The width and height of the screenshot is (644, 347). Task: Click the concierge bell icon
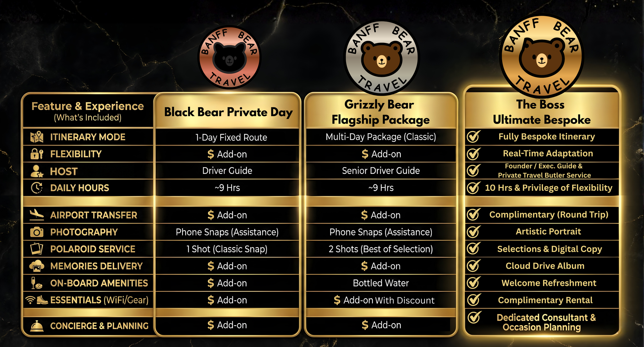click(37, 326)
